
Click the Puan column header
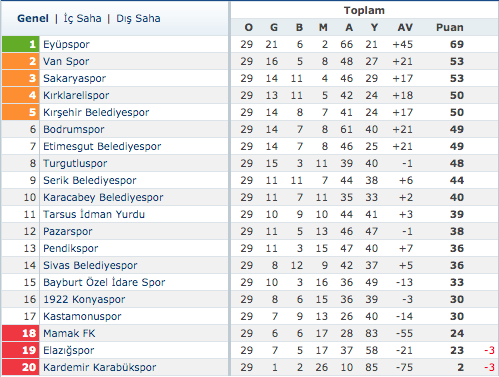click(450, 27)
